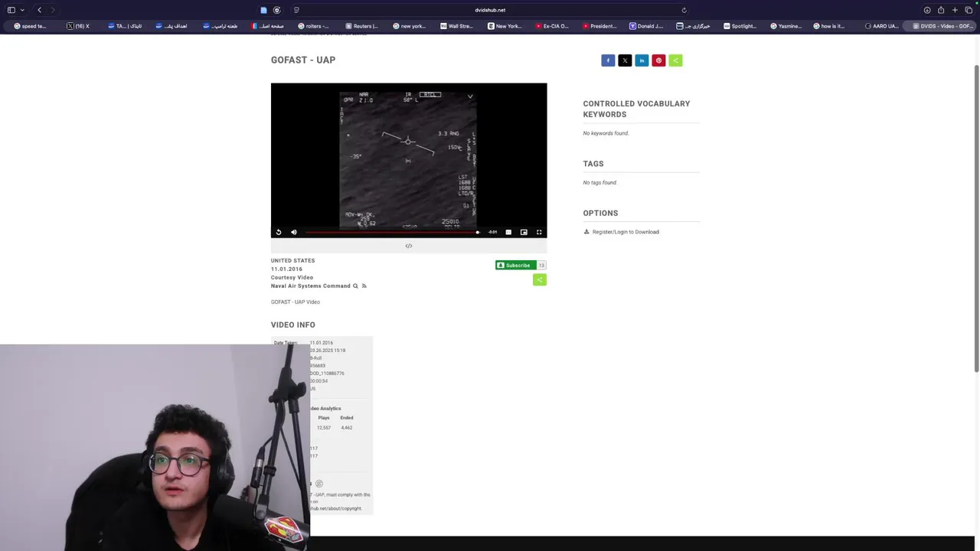
Task: Open a new tab with plus icon
Action: click(955, 10)
